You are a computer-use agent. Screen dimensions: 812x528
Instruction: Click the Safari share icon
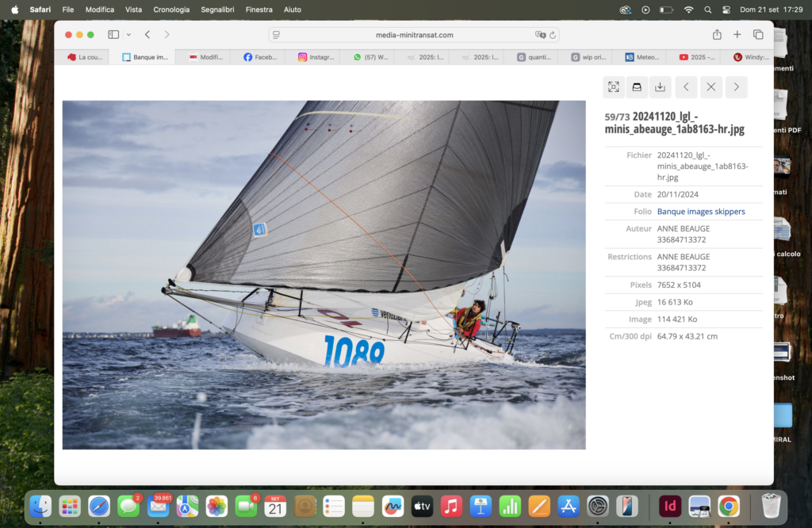click(x=717, y=35)
